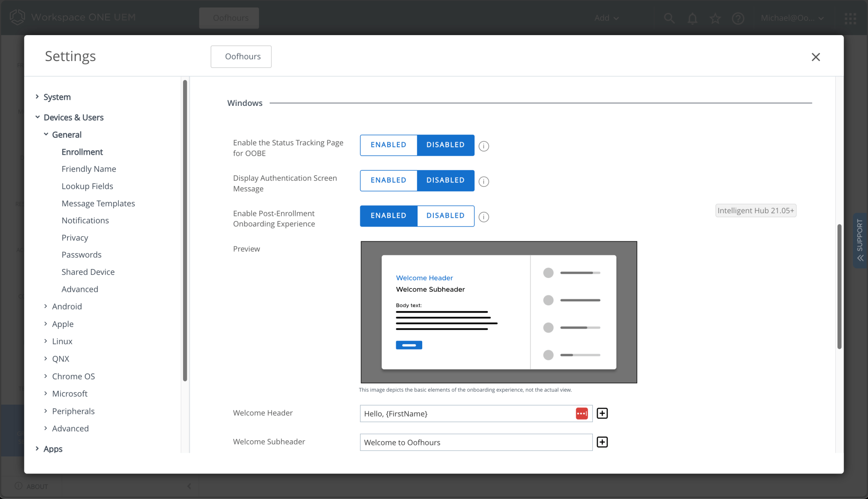Click plus icon next to Welcome Subheader field
Image resolution: width=868 pixels, height=499 pixels.
coord(602,442)
